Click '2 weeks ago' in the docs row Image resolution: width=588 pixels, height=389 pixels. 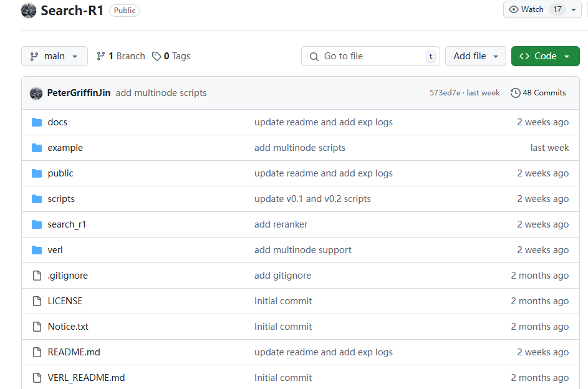543,122
